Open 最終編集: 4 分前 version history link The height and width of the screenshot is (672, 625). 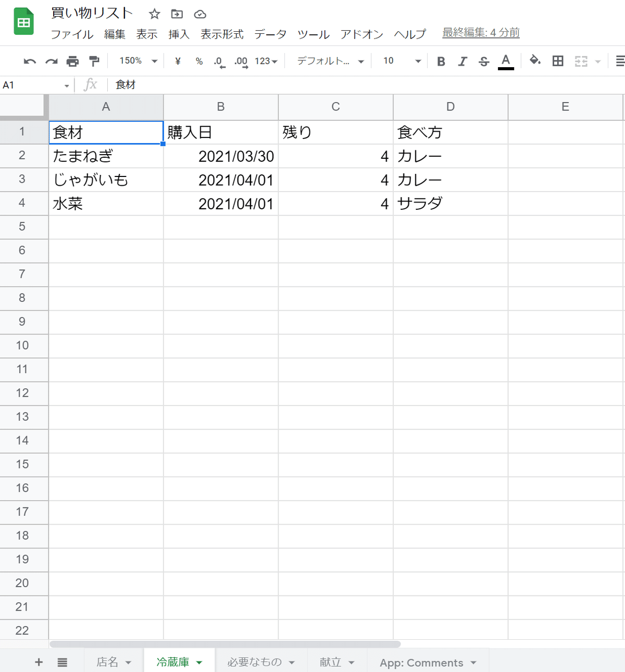coord(481,32)
